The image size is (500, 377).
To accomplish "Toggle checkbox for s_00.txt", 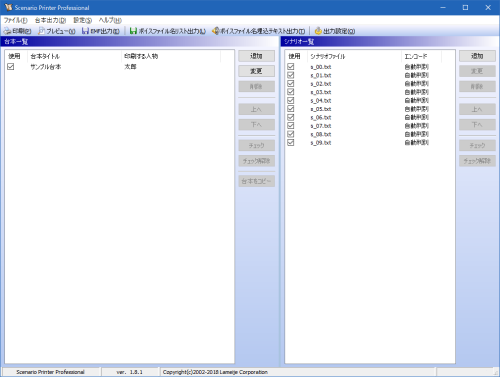I will click(291, 67).
